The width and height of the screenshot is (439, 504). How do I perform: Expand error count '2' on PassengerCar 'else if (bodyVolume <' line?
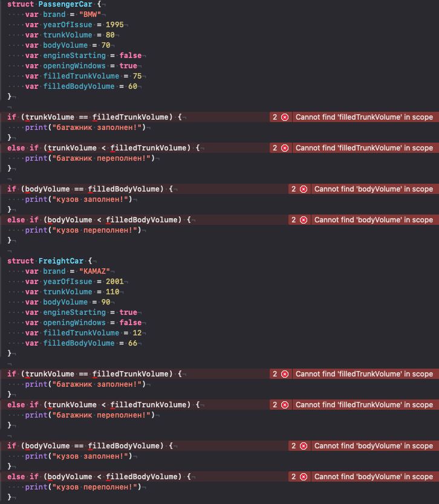(x=293, y=220)
